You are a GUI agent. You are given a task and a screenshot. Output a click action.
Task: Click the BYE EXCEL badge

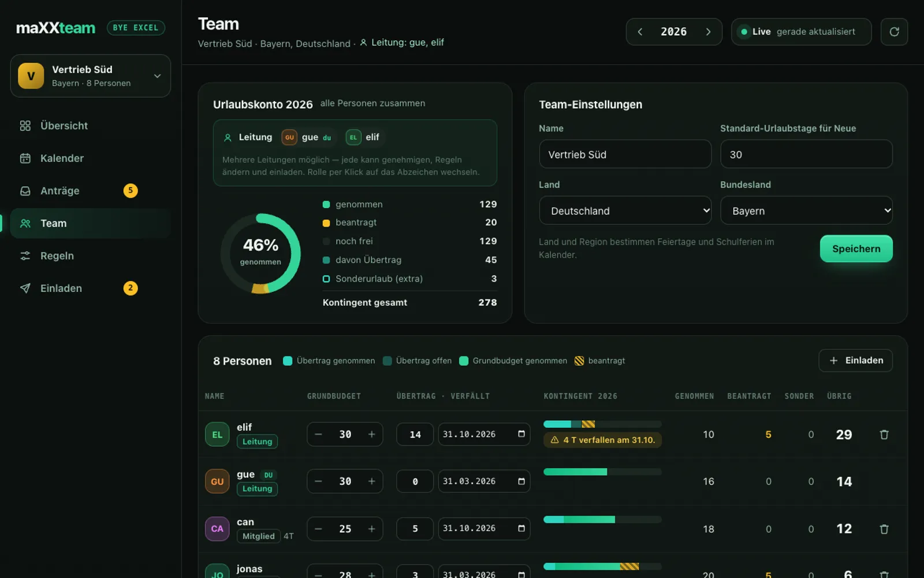[136, 28]
